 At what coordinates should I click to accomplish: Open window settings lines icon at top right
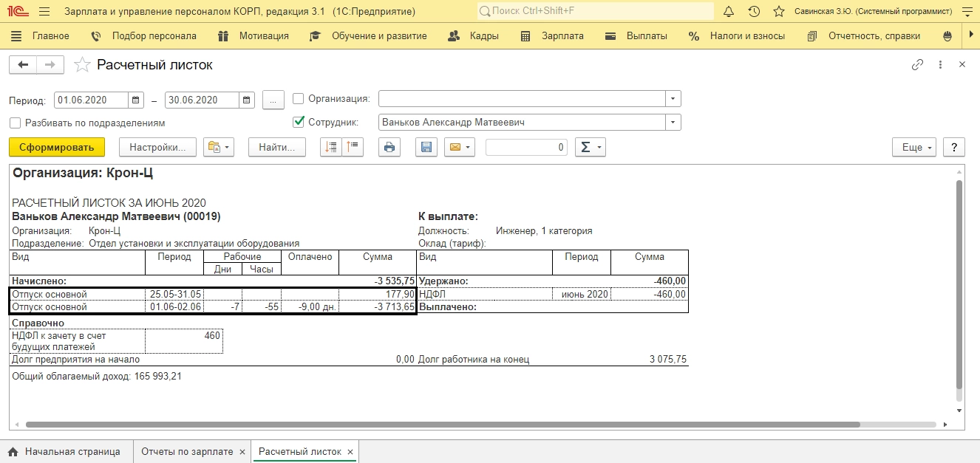[967, 12]
